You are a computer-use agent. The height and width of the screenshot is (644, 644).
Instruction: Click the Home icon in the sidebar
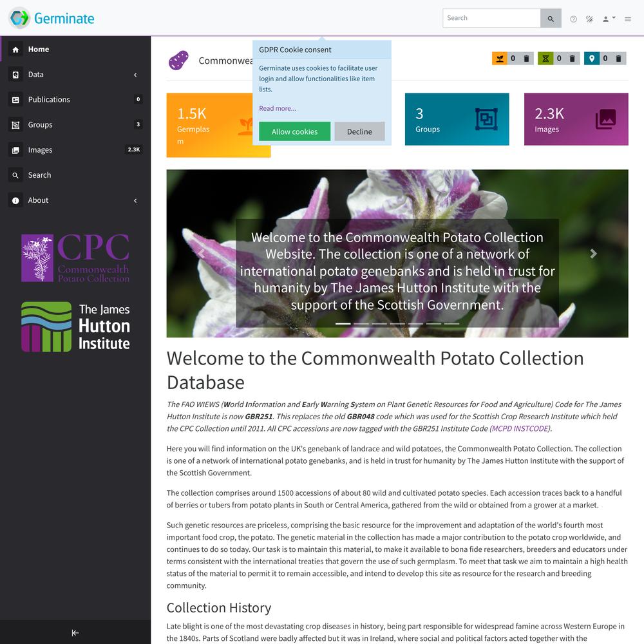(15, 50)
